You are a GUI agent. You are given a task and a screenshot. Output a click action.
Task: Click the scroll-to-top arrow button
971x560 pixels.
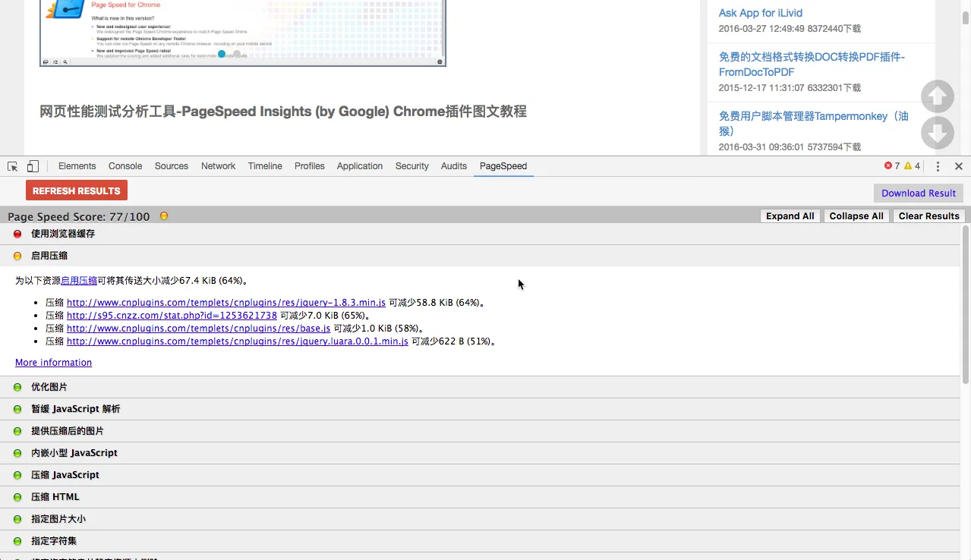point(937,96)
